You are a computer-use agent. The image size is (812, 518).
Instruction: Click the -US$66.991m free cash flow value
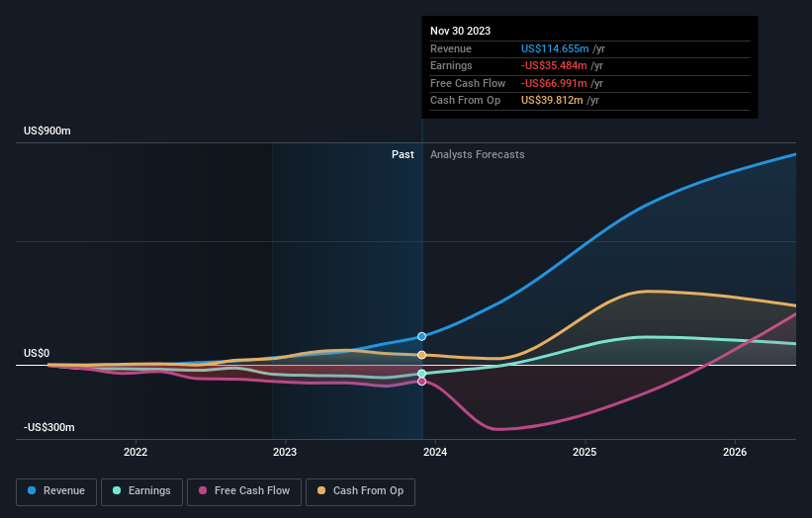pos(554,83)
